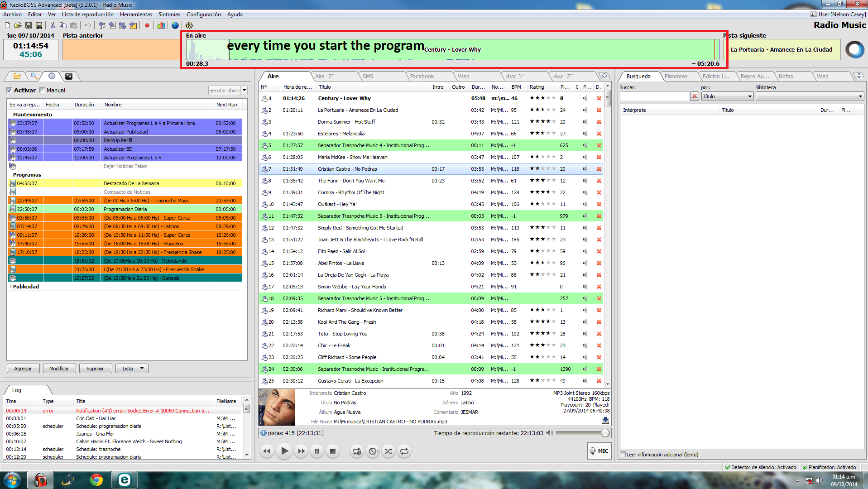Viewport: 868px width, 489px height.
Task: Open the Herramientas menu
Action: [136, 14]
